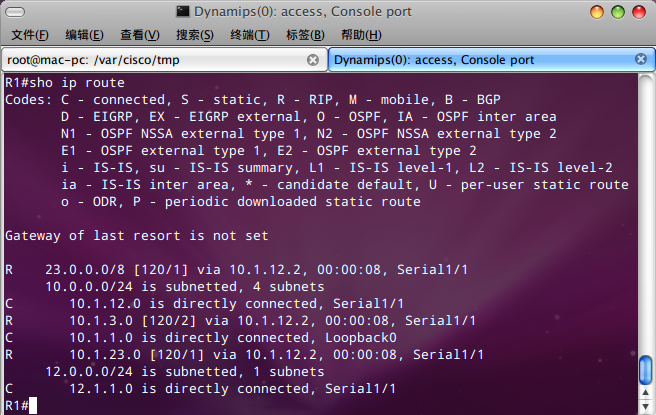Open the 文件(F) menu
Screen dimensions: 656x415
pos(30,35)
